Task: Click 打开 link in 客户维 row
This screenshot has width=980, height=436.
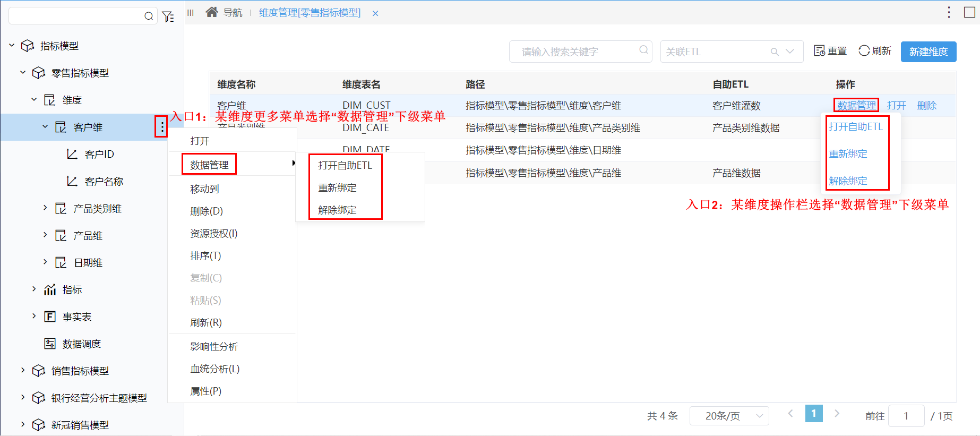Action: [x=897, y=106]
